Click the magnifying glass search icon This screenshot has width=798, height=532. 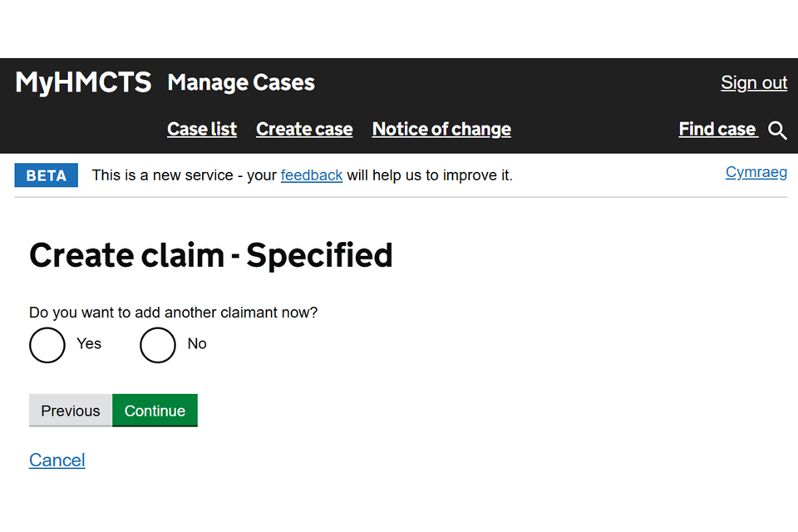(777, 131)
